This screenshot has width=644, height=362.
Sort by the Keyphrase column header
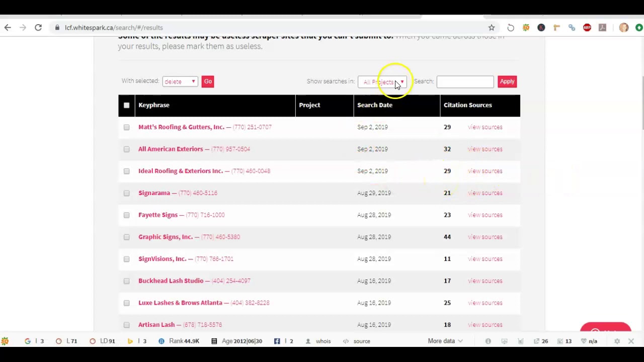[x=154, y=105]
